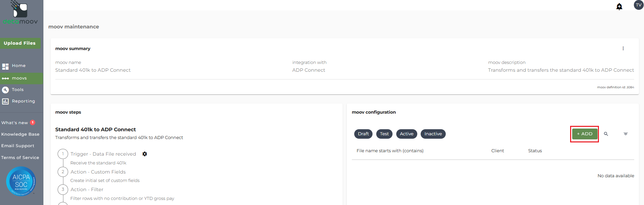This screenshot has height=205, width=644.
Task: Open Reporting in the sidebar
Action: coord(22,101)
